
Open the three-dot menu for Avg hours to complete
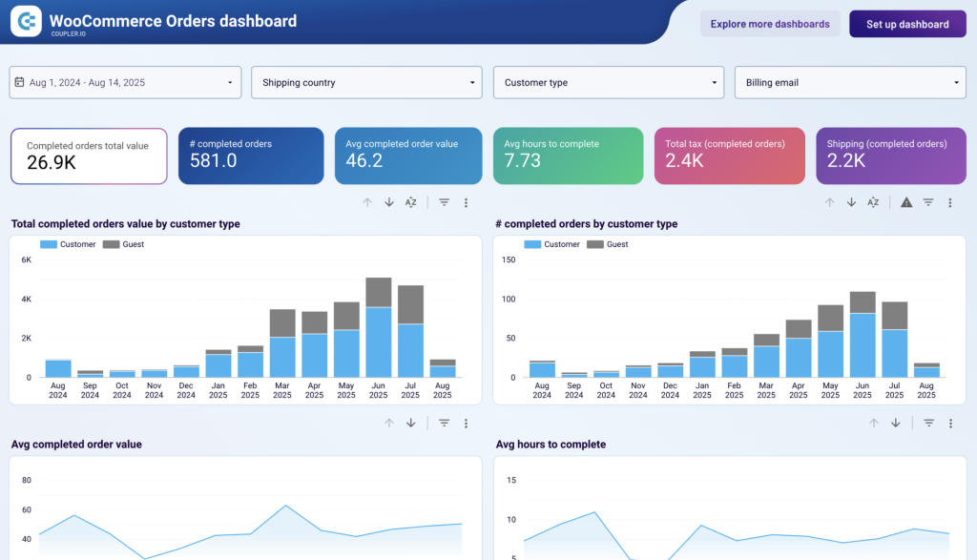pos(949,423)
